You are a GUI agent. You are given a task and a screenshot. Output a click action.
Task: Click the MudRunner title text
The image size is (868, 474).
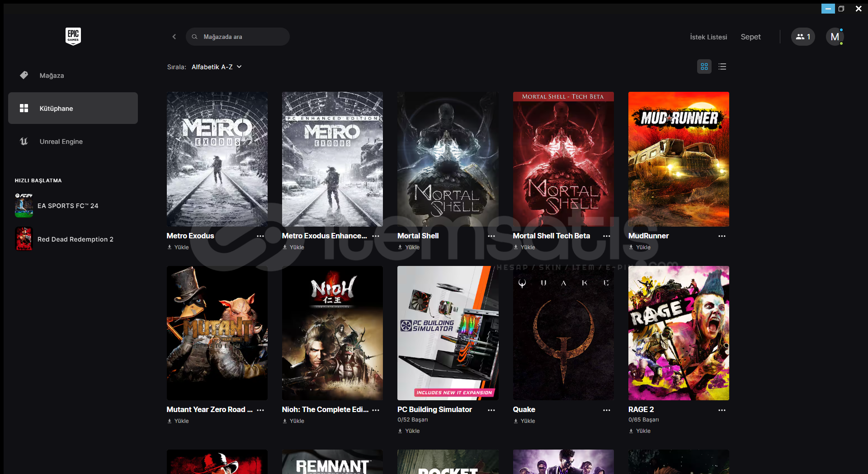pyautogui.click(x=648, y=236)
